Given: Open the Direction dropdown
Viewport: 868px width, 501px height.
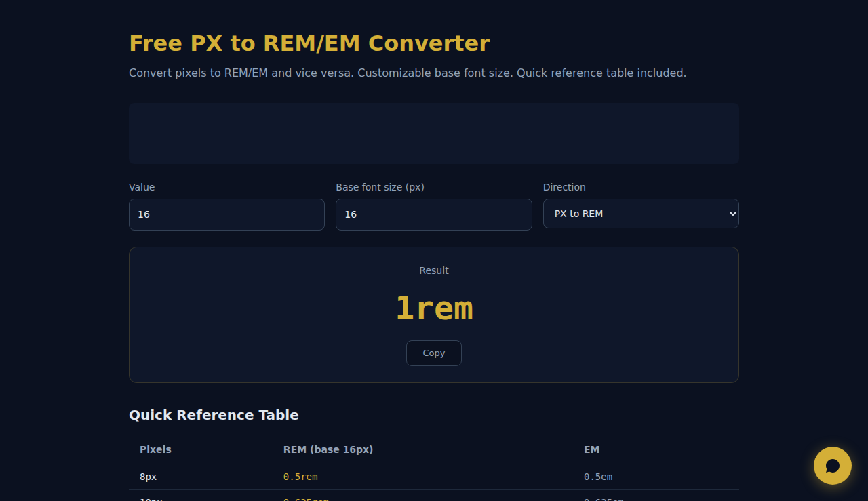Looking at the screenshot, I should [x=641, y=214].
